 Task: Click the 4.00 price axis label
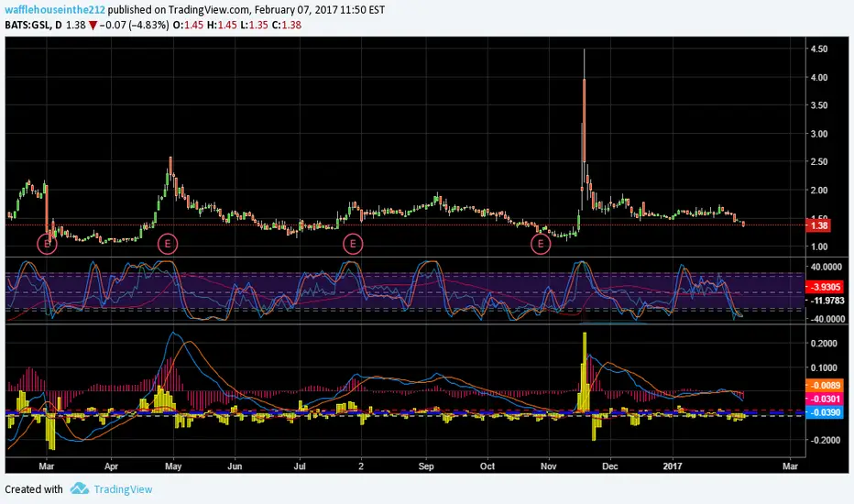[x=818, y=77]
